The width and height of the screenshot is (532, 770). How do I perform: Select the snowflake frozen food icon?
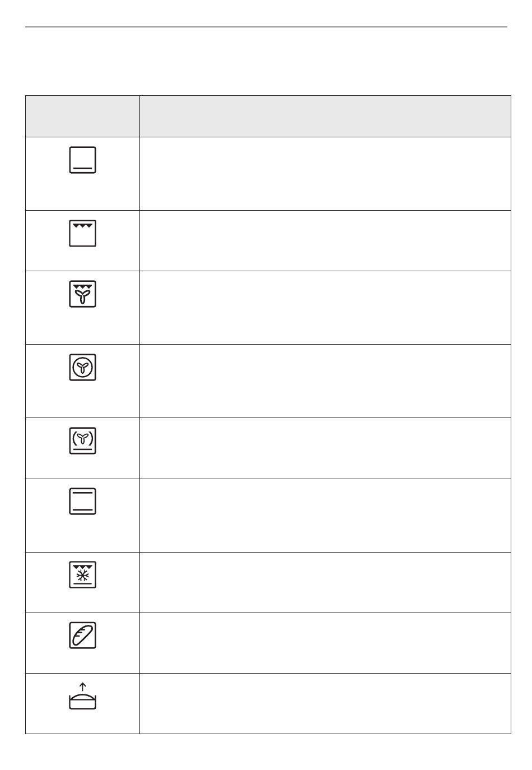click(83, 575)
